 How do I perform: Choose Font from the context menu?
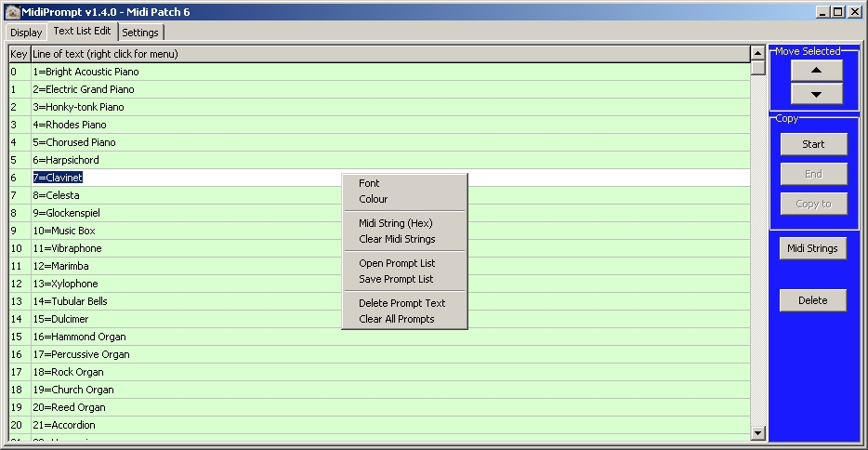coord(370,183)
